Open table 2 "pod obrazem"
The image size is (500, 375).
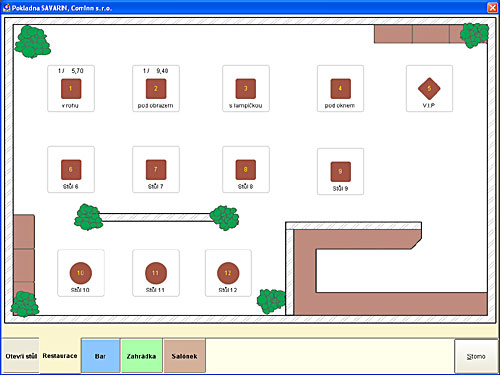pos(156,89)
